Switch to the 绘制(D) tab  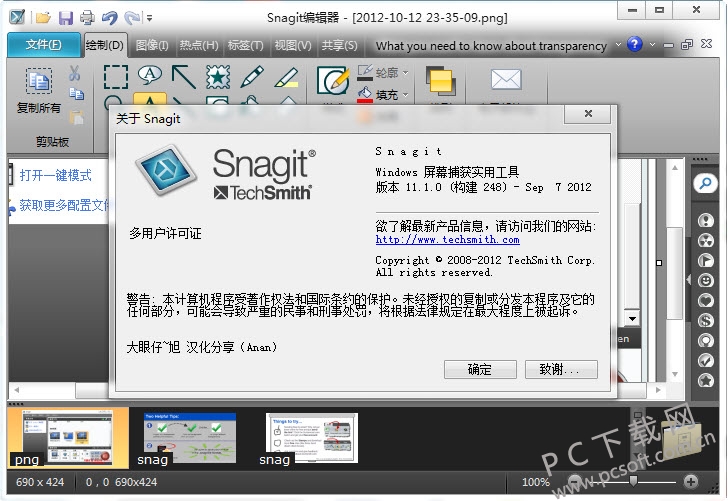(x=105, y=45)
